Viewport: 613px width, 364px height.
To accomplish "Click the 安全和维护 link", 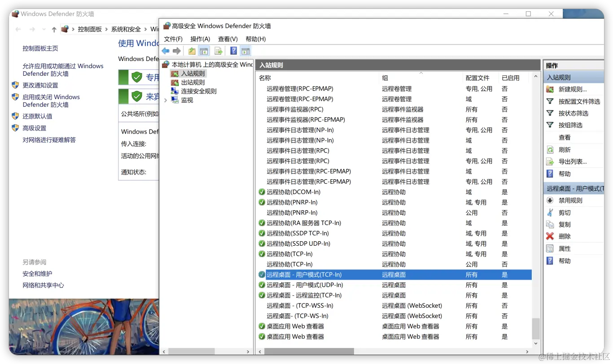I will pyautogui.click(x=38, y=273).
